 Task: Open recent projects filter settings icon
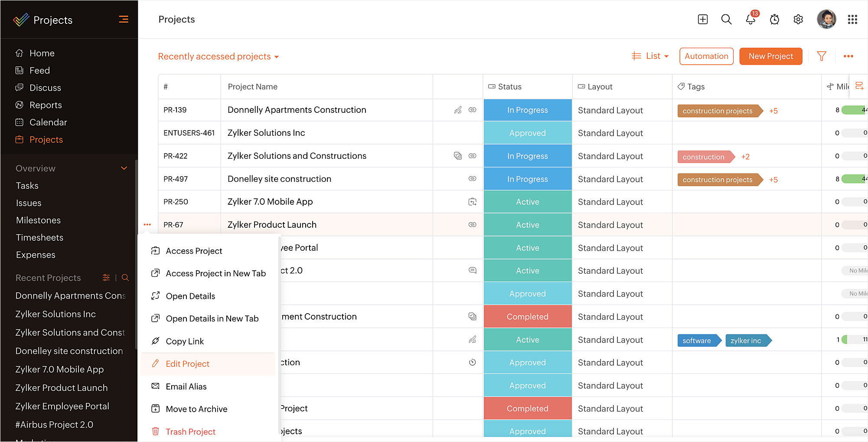(106, 278)
